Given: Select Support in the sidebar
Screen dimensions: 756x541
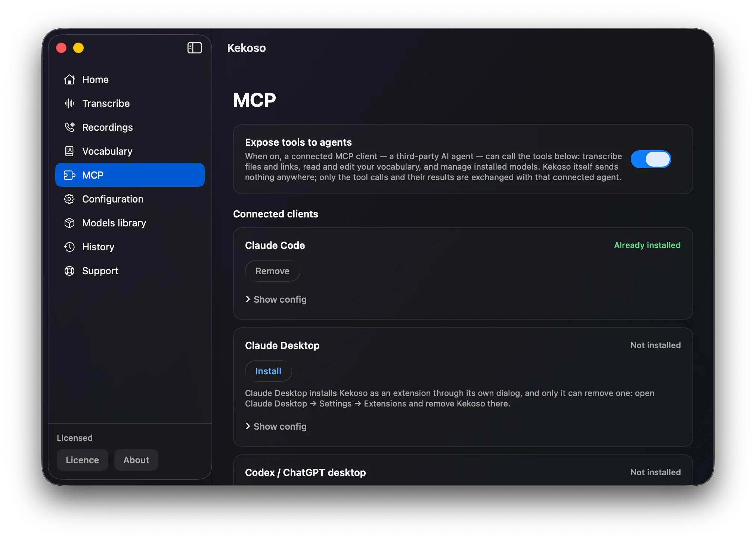Looking at the screenshot, I should (x=130, y=271).
